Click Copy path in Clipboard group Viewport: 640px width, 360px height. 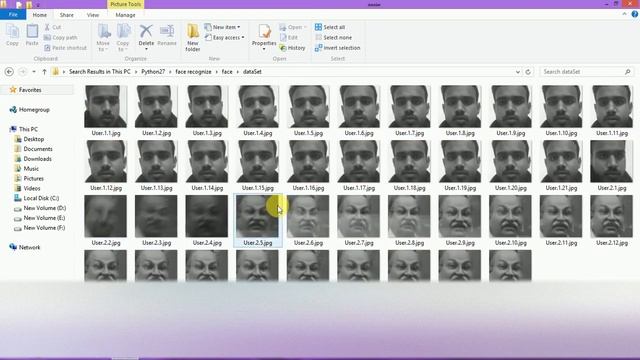click(60, 38)
